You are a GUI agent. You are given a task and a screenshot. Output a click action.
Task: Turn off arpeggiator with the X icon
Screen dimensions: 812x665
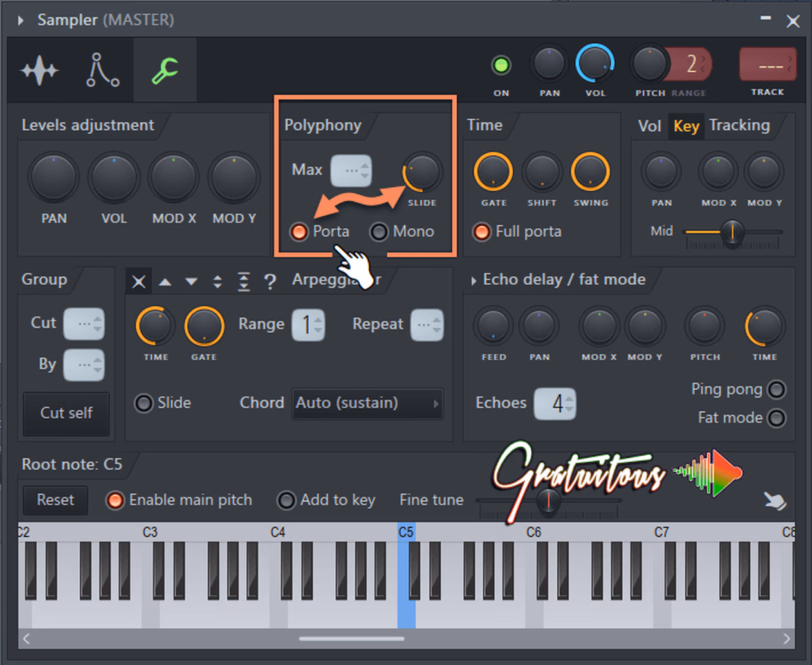[x=138, y=281]
